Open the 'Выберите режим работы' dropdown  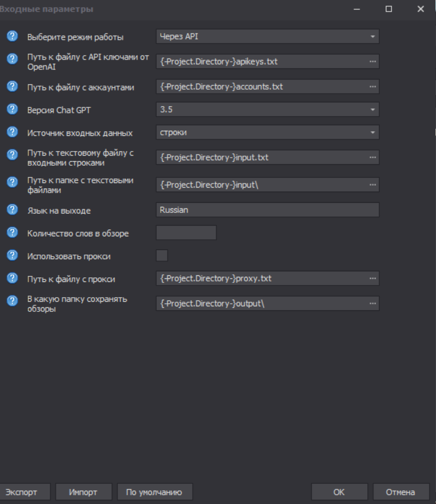pyautogui.click(x=267, y=37)
